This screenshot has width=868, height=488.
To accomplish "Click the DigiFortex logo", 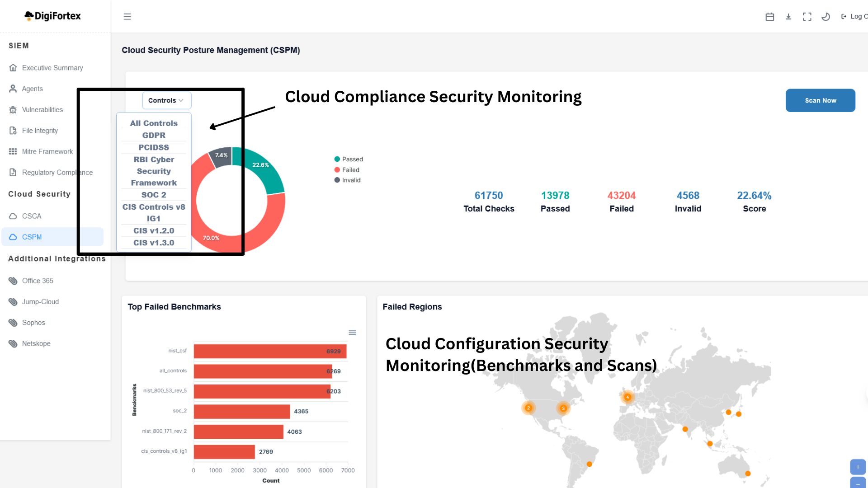I will click(x=52, y=16).
